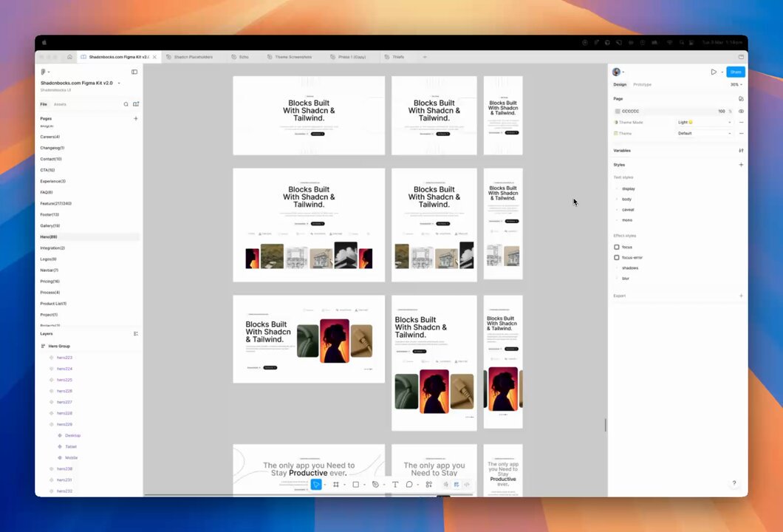Click the layers panel collapse icon
783x532 pixels.
(136, 334)
